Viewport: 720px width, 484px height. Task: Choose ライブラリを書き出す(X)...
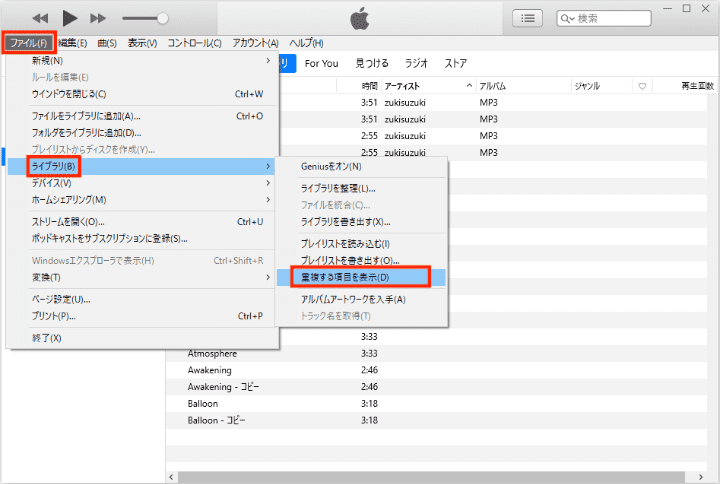(x=361, y=222)
